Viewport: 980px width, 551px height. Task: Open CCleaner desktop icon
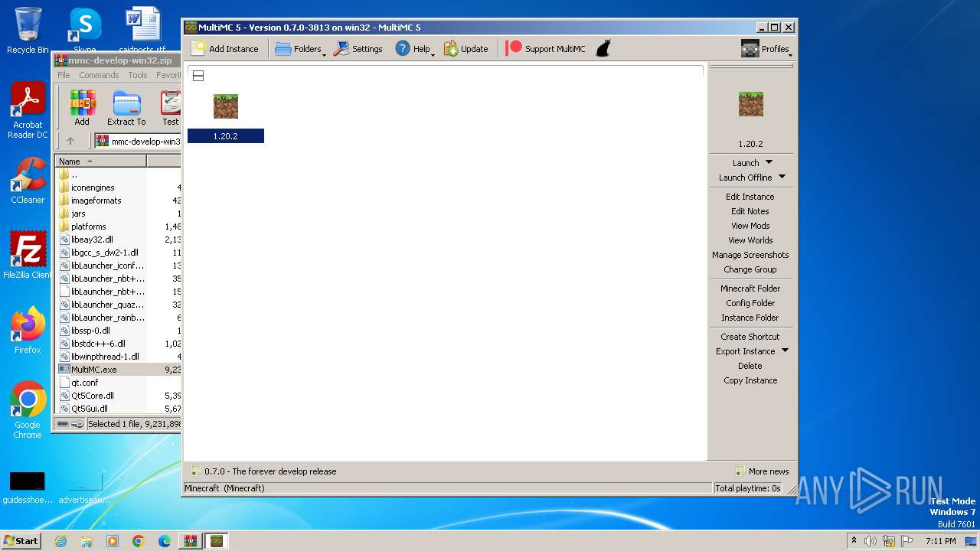(28, 181)
